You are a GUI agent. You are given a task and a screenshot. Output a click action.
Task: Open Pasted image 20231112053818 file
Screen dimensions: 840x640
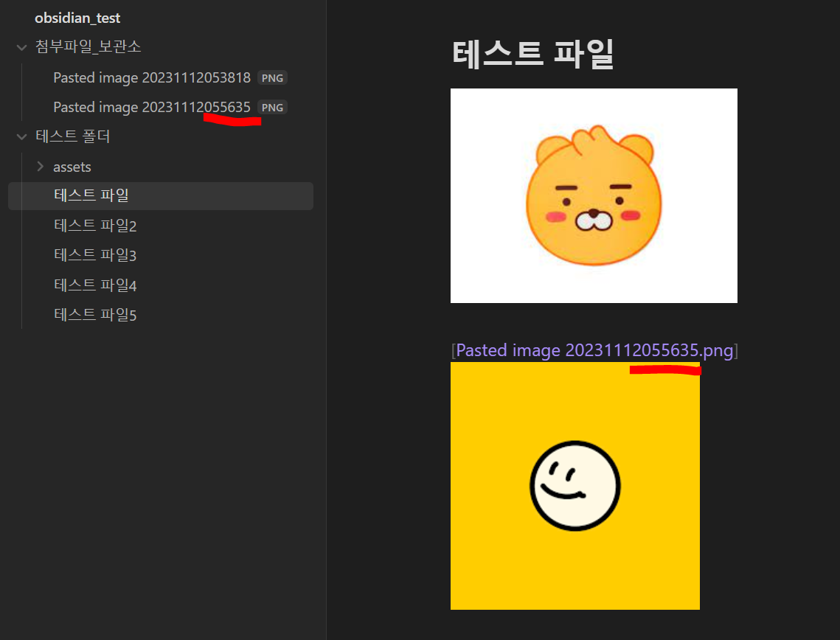tap(152, 77)
